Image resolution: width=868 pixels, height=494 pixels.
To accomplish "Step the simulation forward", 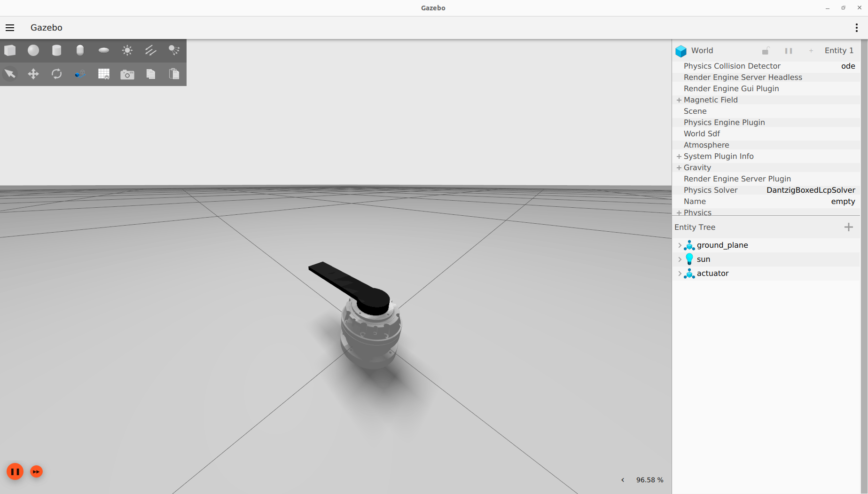I will (x=36, y=471).
